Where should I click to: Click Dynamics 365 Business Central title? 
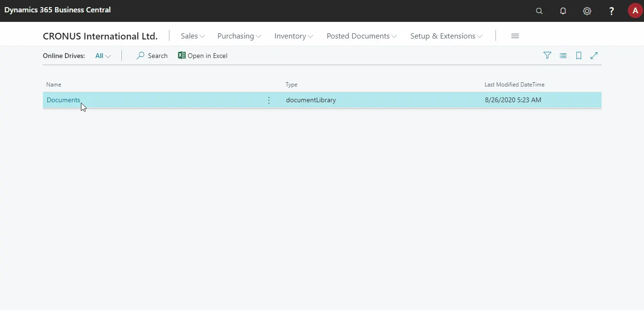58,10
